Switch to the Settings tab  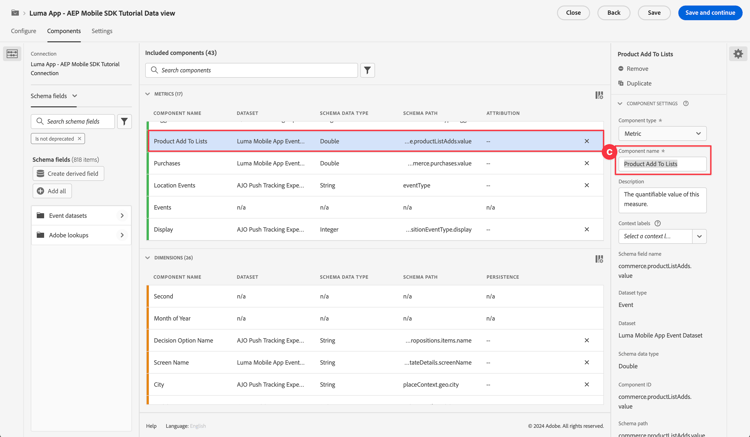click(102, 31)
